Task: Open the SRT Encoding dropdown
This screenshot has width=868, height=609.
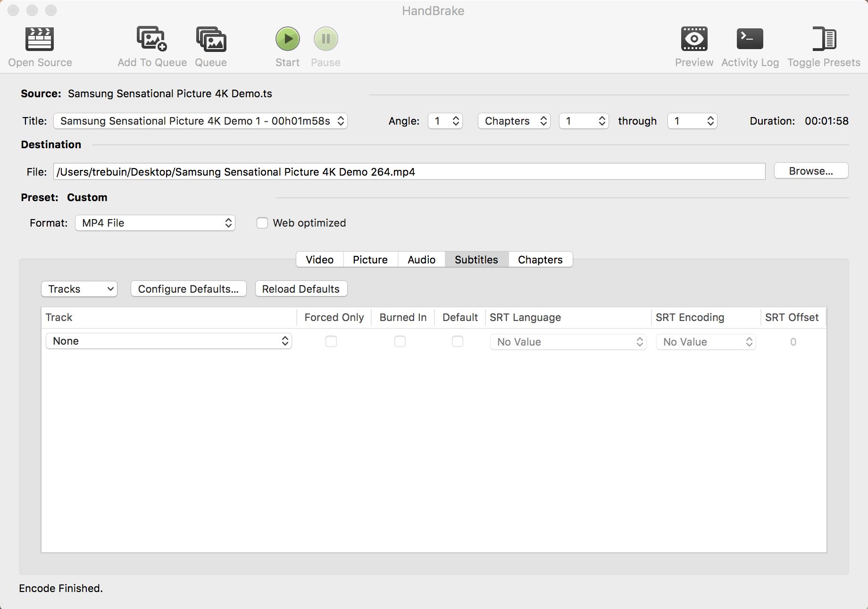Action: point(706,342)
